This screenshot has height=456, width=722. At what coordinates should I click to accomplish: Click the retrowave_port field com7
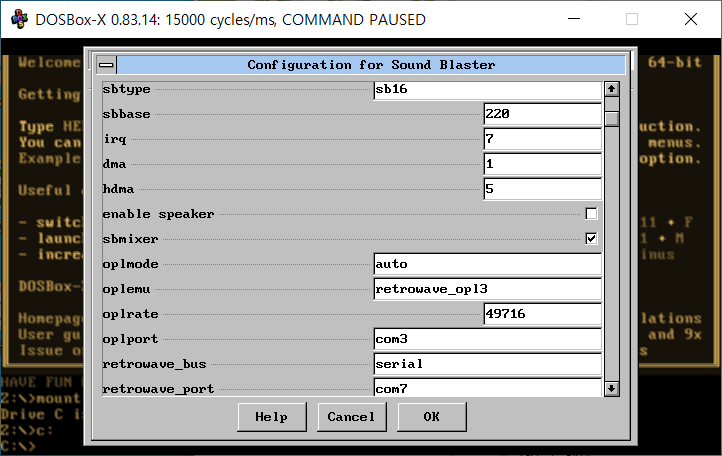click(x=488, y=388)
